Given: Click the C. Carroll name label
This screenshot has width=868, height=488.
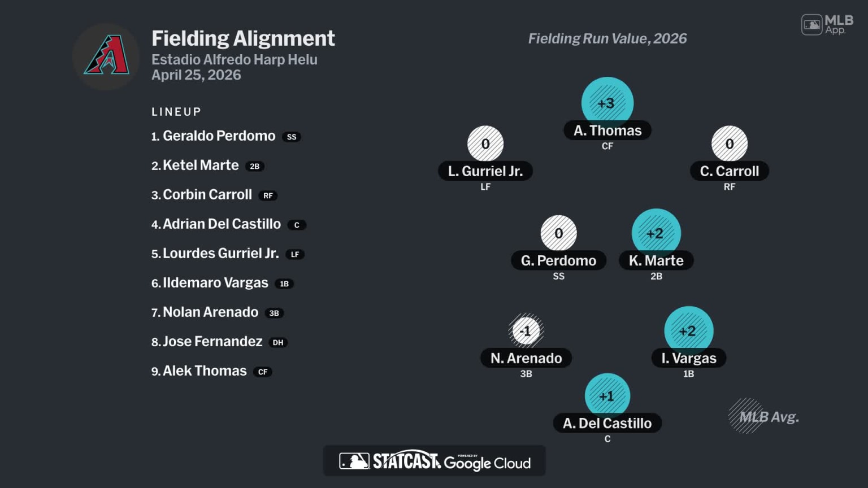Looking at the screenshot, I should click(x=729, y=171).
